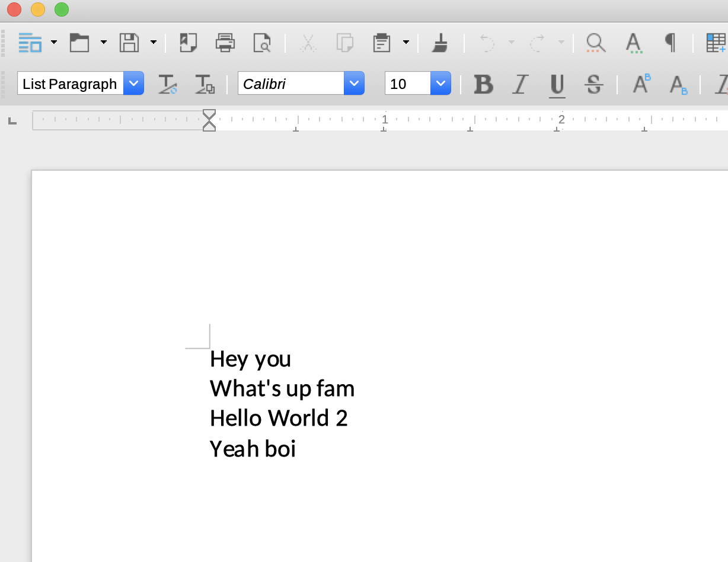
Task: Minimize window with yellow button
Action: coord(38,9)
